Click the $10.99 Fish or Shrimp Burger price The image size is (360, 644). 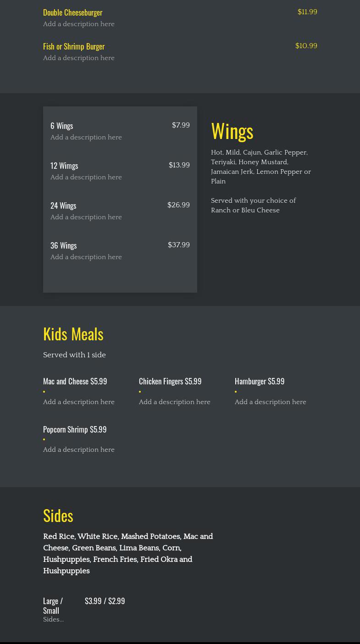coord(306,46)
